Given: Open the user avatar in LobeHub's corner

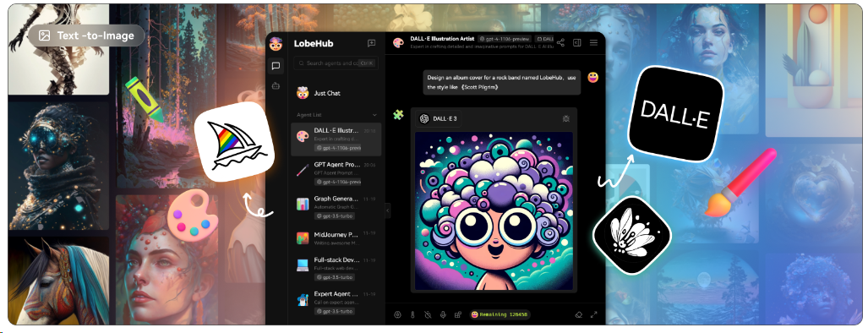Looking at the screenshot, I should tap(276, 44).
